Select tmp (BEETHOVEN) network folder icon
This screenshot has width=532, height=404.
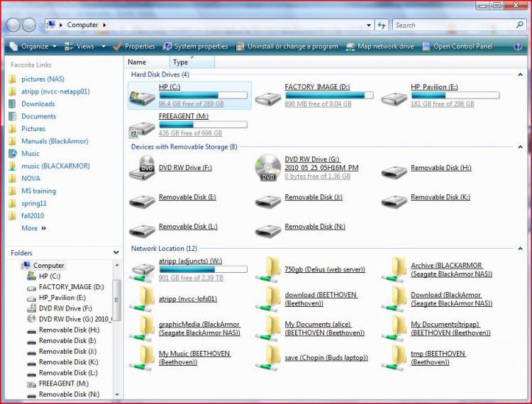pyautogui.click(x=394, y=357)
